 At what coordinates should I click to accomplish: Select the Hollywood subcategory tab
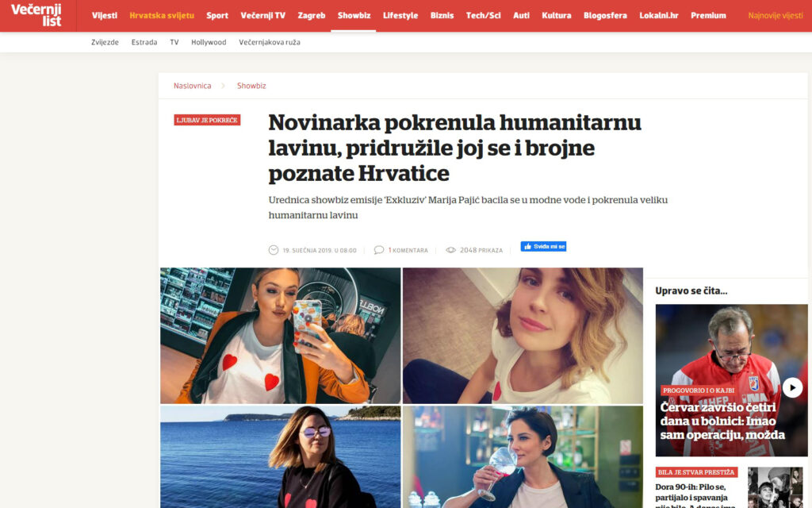(209, 42)
